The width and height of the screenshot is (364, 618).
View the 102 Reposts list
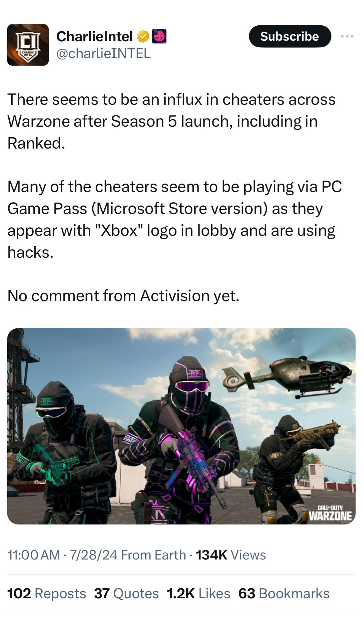tap(47, 593)
